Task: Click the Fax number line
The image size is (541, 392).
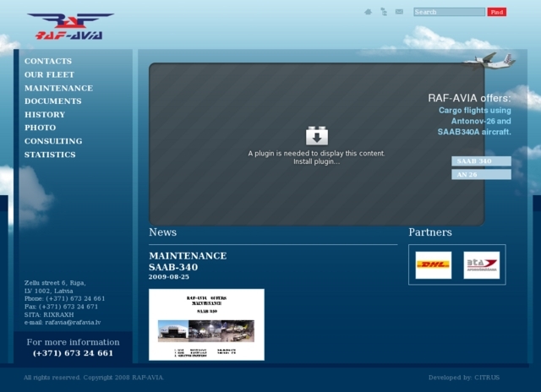Action: 61,307
